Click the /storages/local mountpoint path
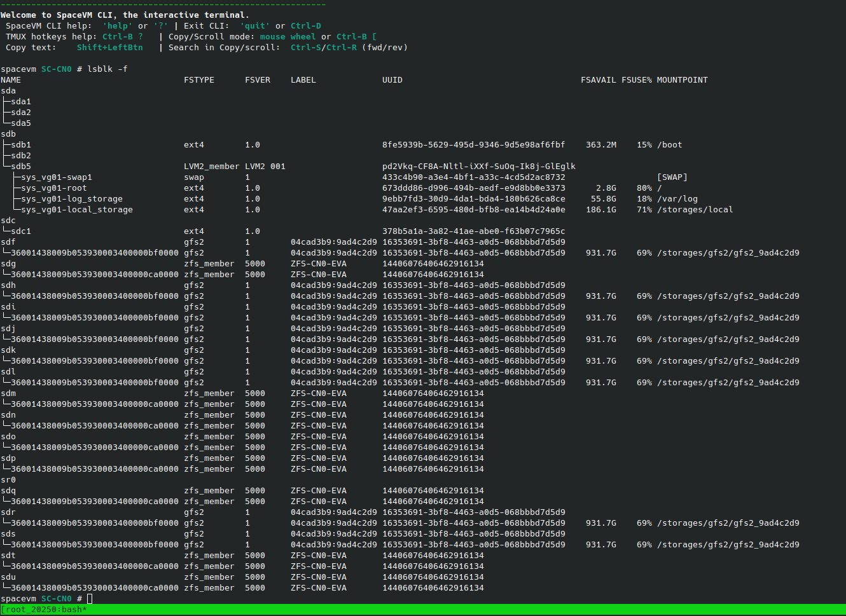 tap(695, 210)
